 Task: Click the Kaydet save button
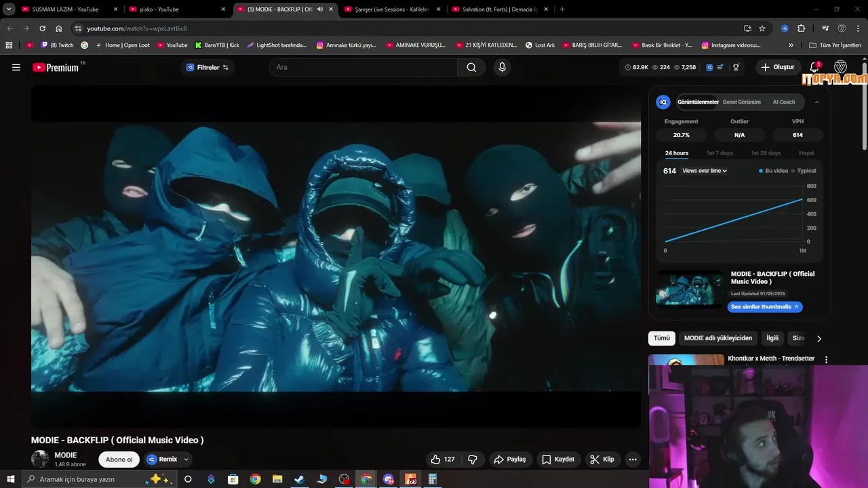(x=558, y=460)
